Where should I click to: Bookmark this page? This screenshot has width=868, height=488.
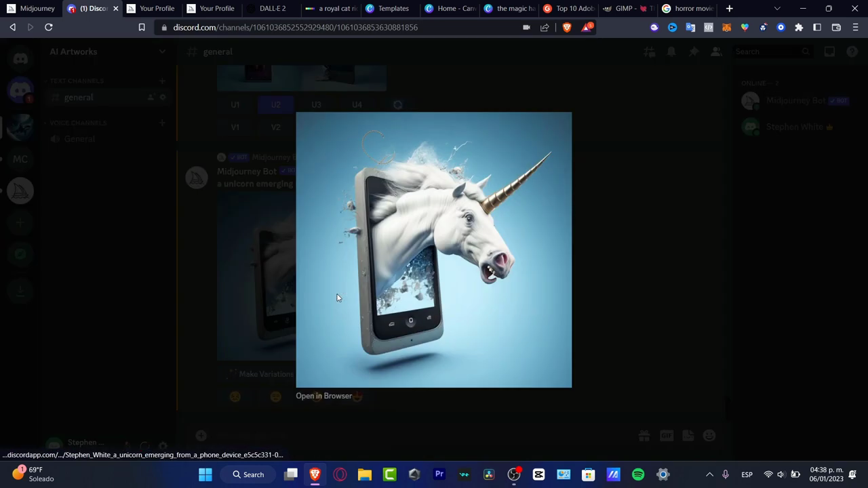click(142, 27)
